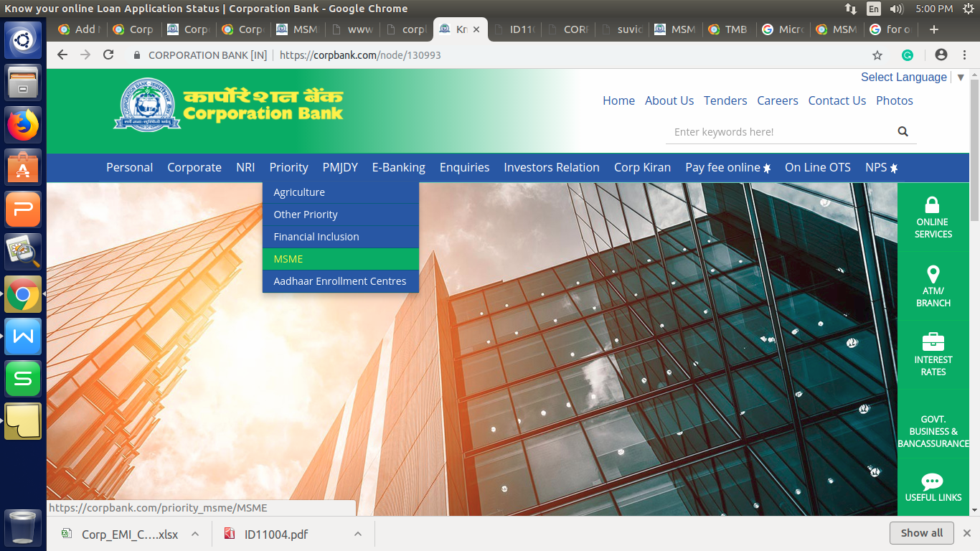Click the About Us link

coord(669,100)
